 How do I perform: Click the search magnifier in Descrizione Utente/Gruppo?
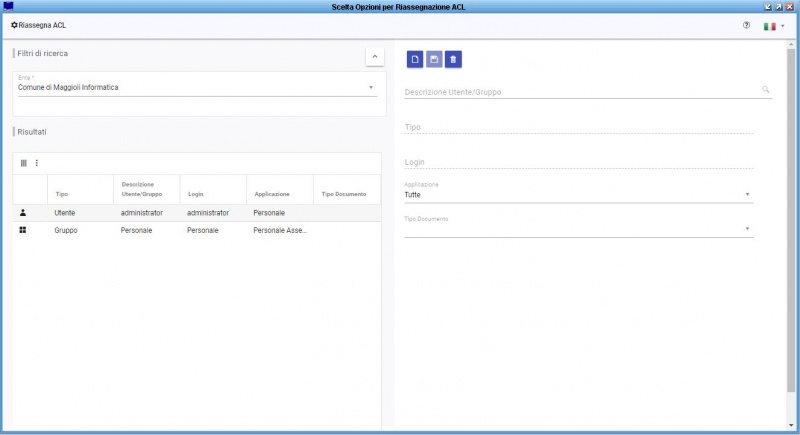coord(766,90)
